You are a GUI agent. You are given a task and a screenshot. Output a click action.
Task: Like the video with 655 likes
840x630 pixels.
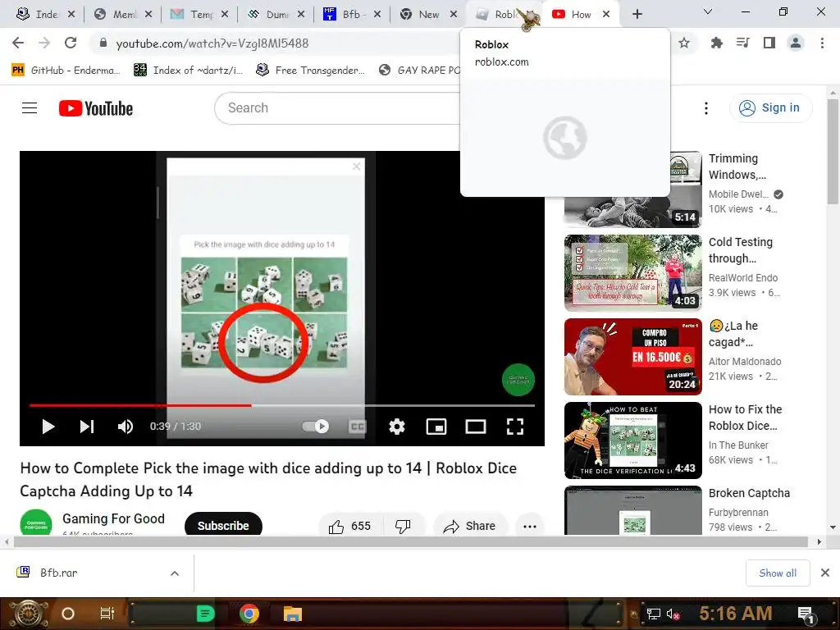[349, 526]
